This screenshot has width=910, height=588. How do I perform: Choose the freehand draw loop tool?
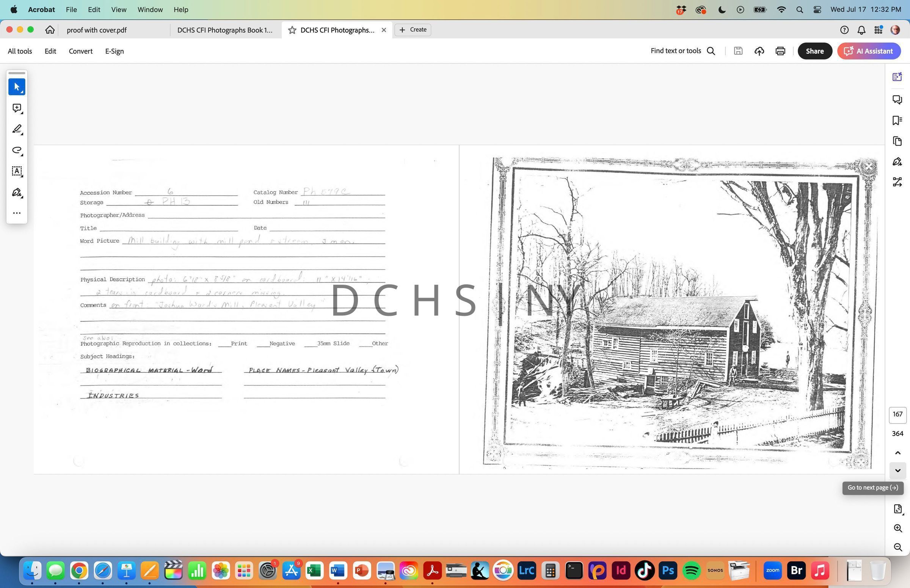(16, 150)
